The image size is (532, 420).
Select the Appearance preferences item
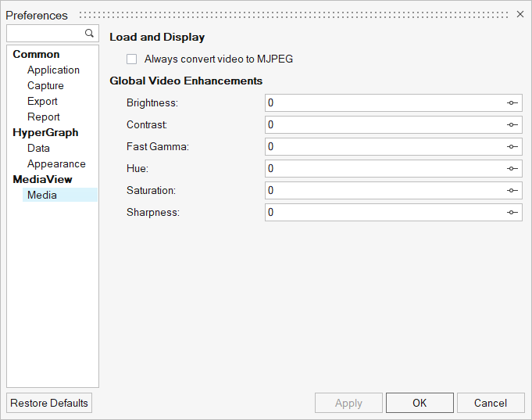coord(56,164)
